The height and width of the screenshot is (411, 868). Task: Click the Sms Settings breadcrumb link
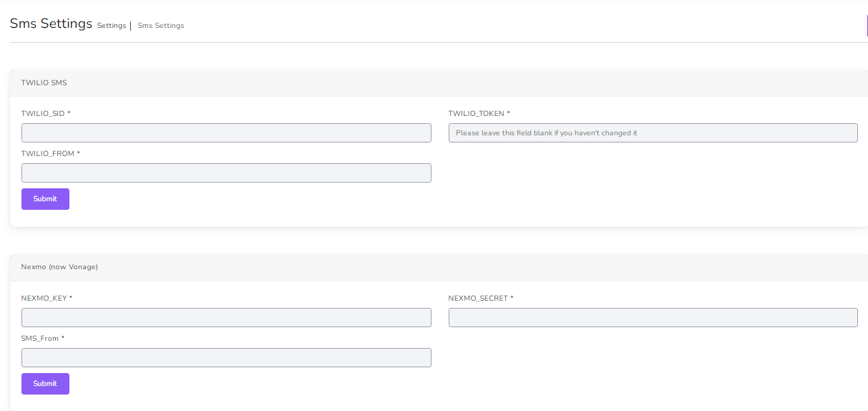click(x=160, y=26)
